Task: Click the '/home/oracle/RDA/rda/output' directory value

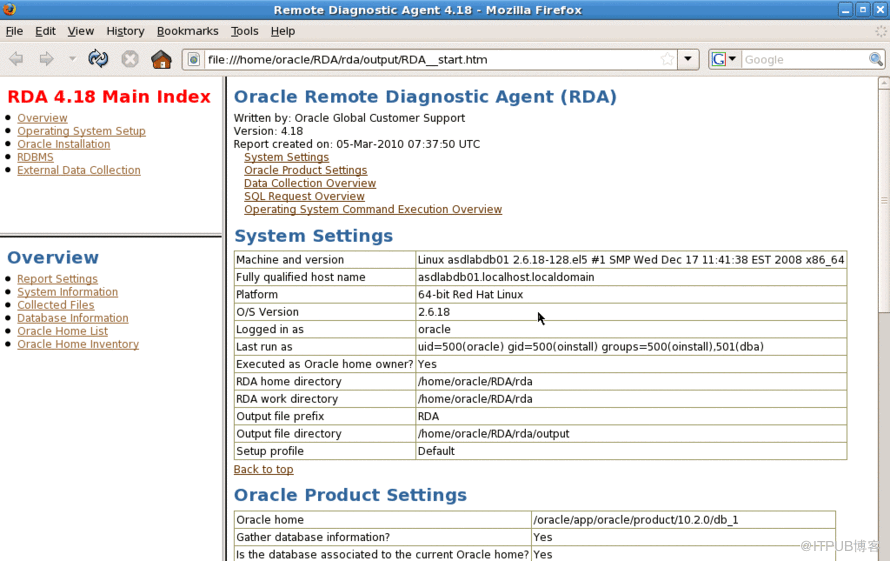Action: [x=493, y=433]
